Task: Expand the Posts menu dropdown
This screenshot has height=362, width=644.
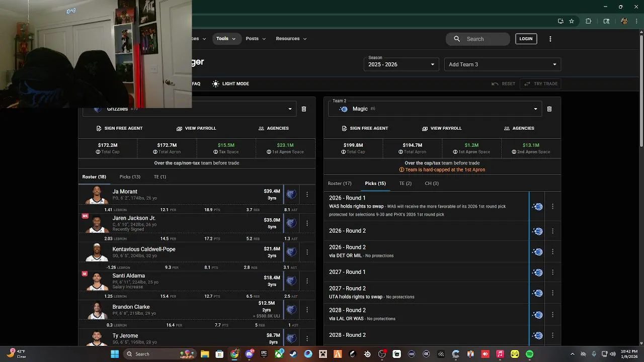Action: click(256, 39)
